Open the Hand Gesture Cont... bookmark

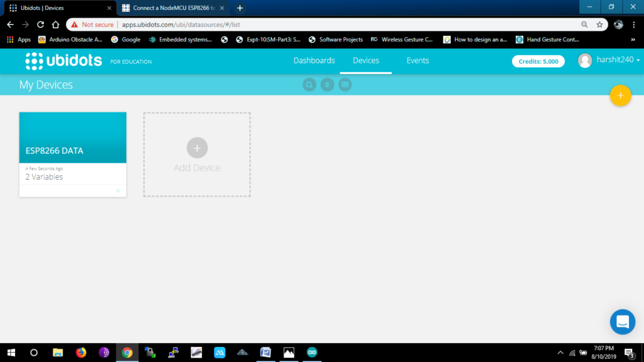pyautogui.click(x=548, y=40)
